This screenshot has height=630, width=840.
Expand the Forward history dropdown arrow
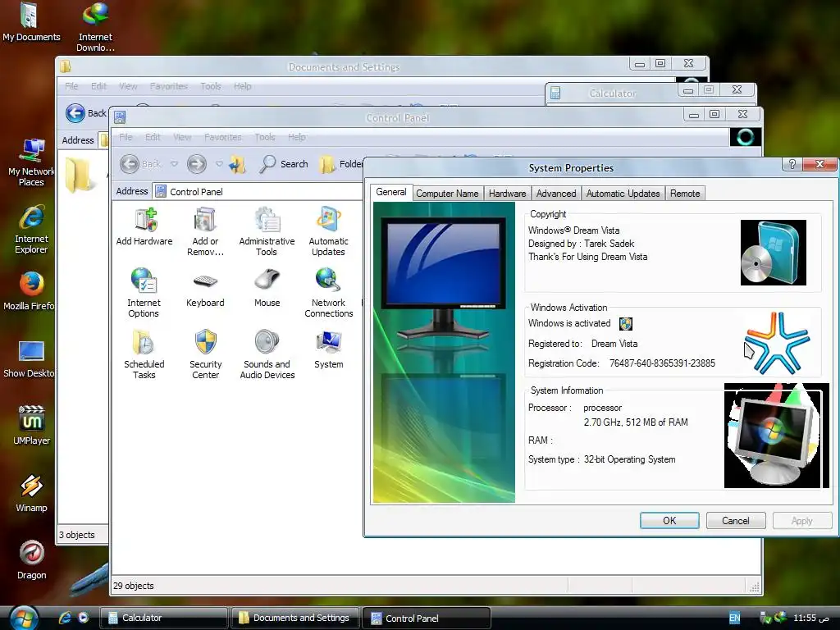219,164
